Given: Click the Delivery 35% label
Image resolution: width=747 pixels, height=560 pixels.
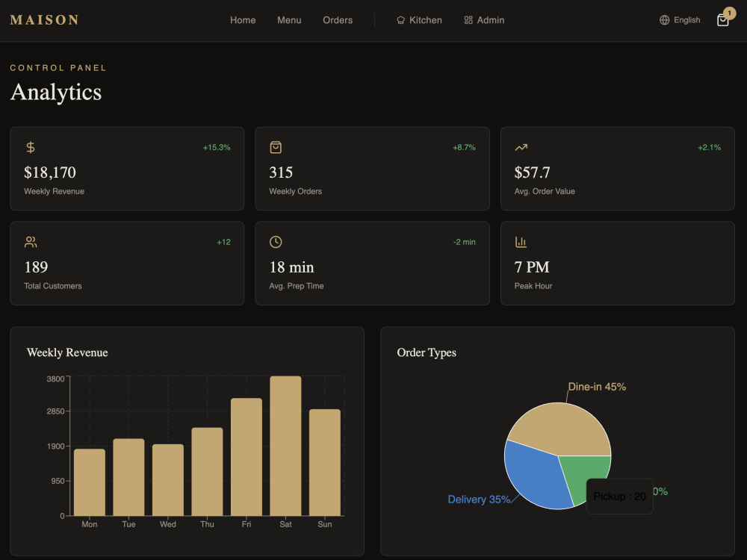Looking at the screenshot, I should point(479,499).
